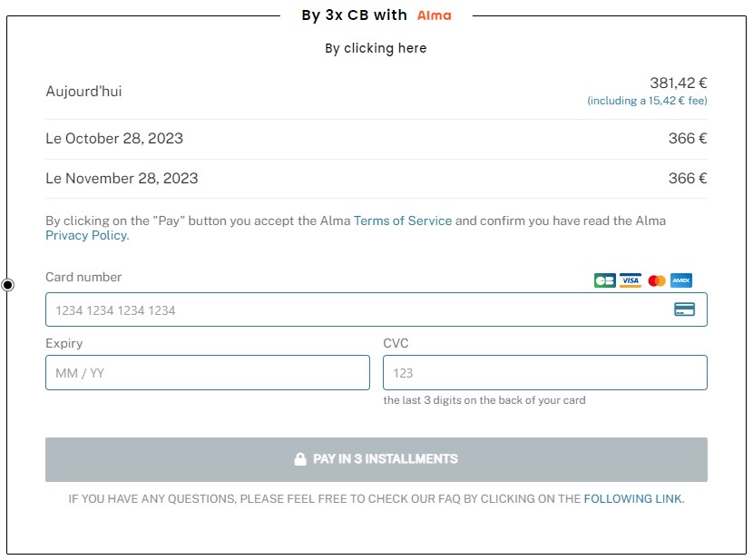This screenshot has width=753, height=560.
Task: Click the October 28, 2023 installment row
Action: point(376,139)
